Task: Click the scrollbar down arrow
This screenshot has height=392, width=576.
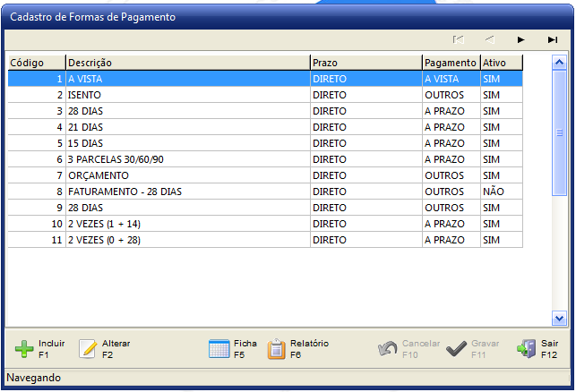Action: [x=559, y=319]
